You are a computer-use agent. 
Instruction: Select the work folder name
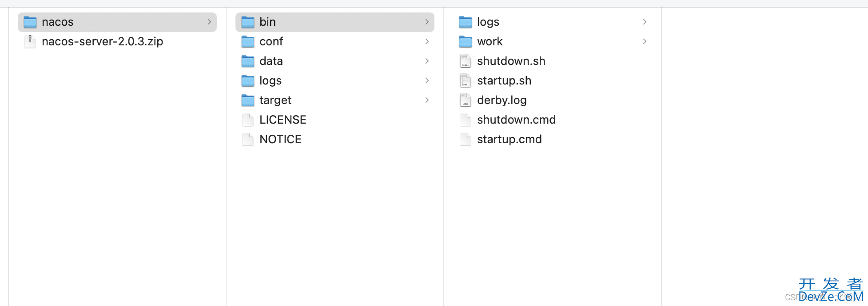coord(490,41)
